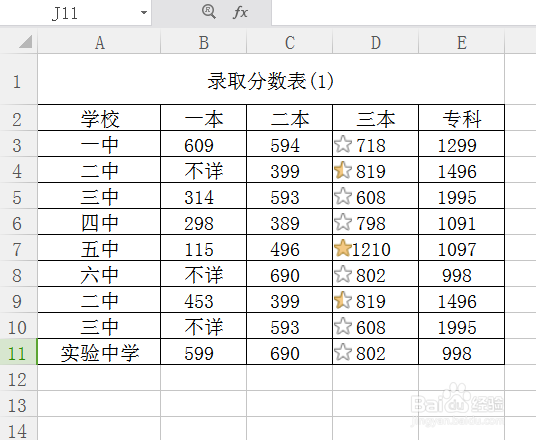Select the cell containing 298
Viewport: 536px width, 440px height.
(204, 222)
